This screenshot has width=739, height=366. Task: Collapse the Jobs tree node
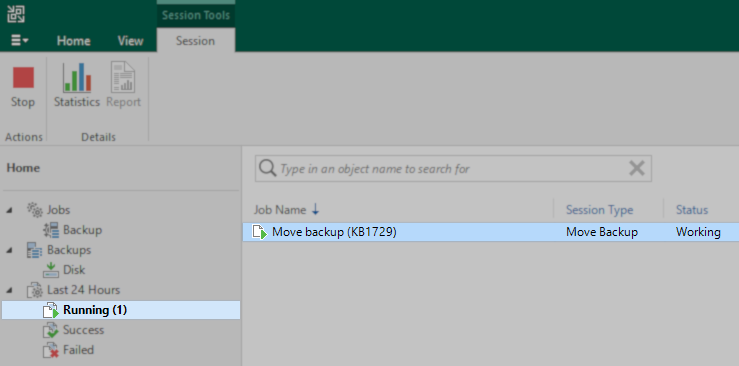click(10, 210)
